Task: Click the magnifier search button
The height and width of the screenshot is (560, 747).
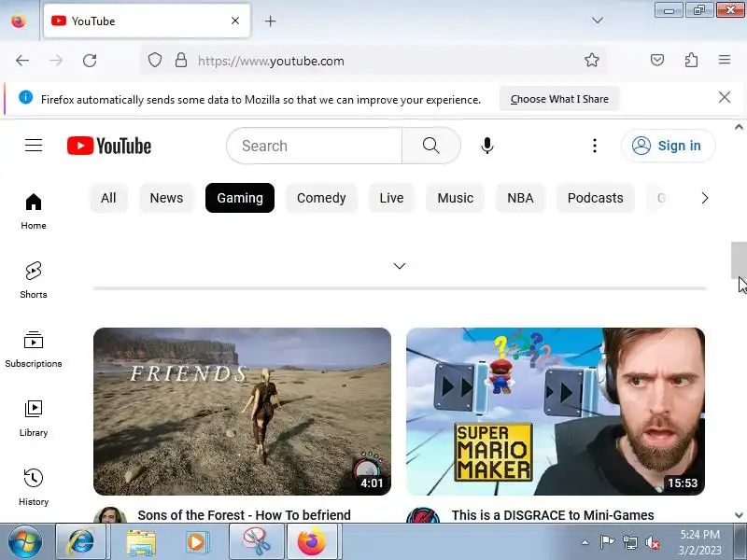Action: tap(431, 146)
